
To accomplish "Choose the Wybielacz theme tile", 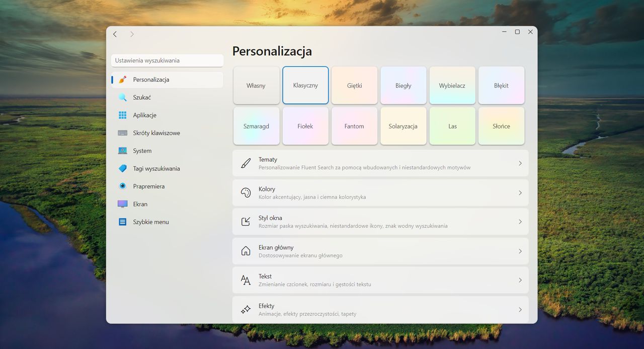I will [452, 86].
